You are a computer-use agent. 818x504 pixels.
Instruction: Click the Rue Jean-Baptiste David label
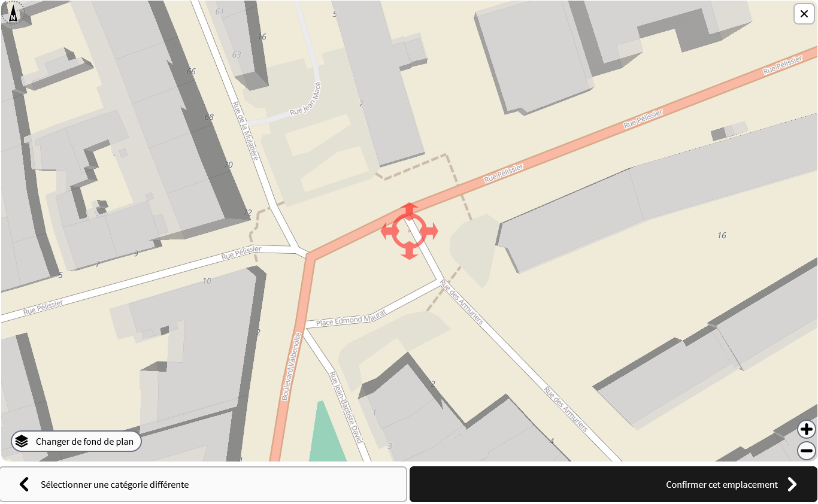coord(346,408)
